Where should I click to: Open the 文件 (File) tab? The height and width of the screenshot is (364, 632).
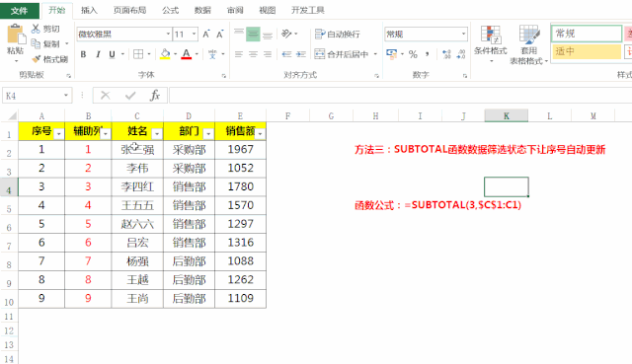20,11
